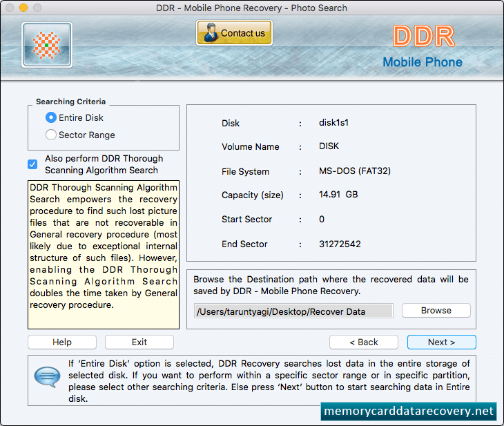Uncheck DDR Thorough Scanning Algorithm Search checkbox
504x426 pixels.
pyautogui.click(x=32, y=164)
